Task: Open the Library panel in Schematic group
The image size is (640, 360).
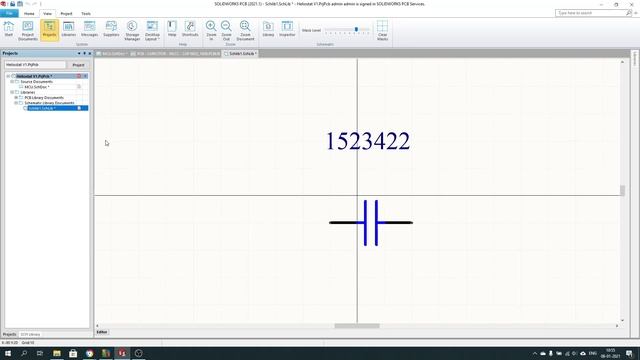Action: [268, 29]
